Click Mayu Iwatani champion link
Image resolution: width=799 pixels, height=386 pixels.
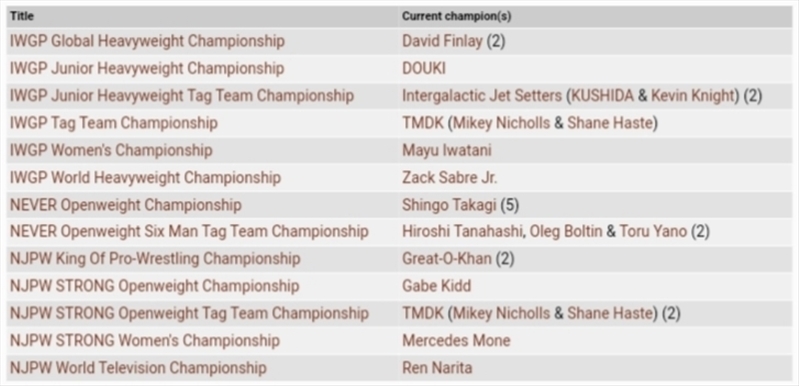pos(447,150)
